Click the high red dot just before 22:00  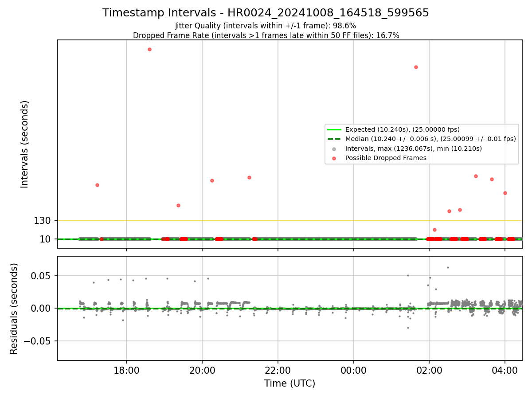click(249, 177)
